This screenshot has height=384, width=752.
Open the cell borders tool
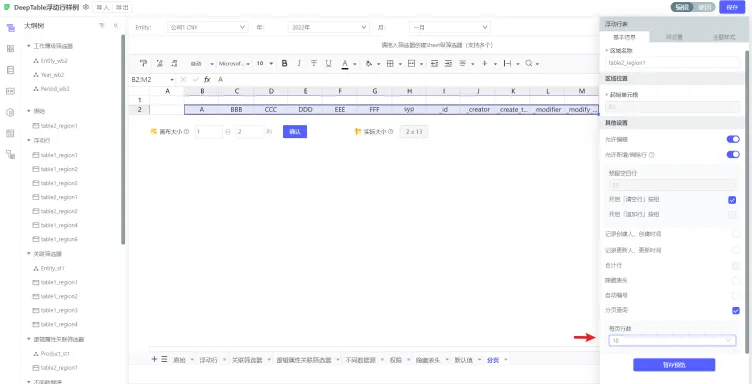[x=390, y=63]
